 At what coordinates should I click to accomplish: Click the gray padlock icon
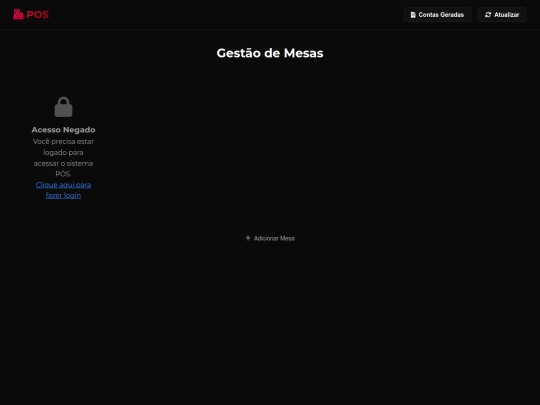point(63,107)
